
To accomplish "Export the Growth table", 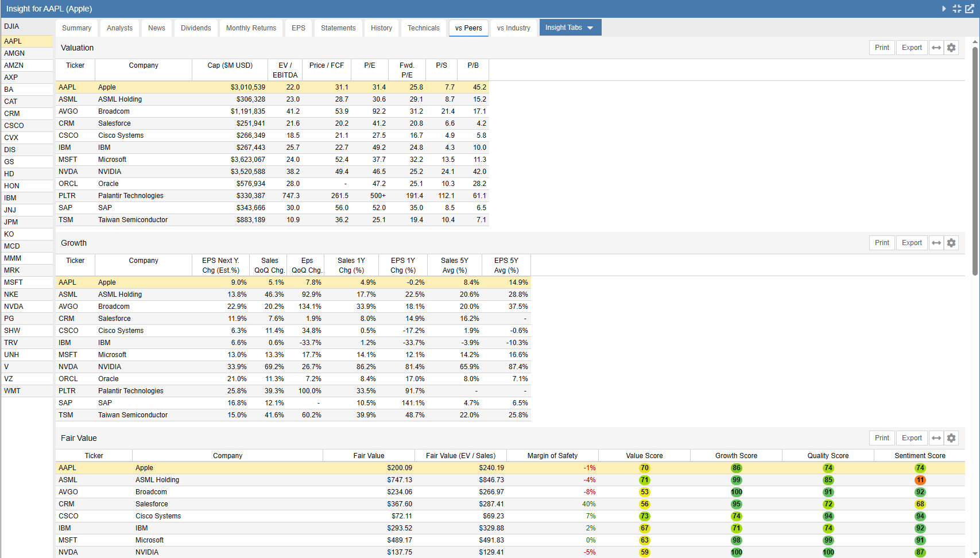I will pyautogui.click(x=912, y=243).
